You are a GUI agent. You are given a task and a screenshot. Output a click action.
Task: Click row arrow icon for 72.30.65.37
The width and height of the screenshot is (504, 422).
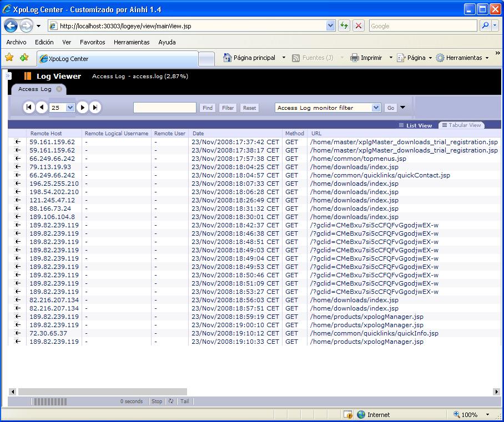[17, 333]
